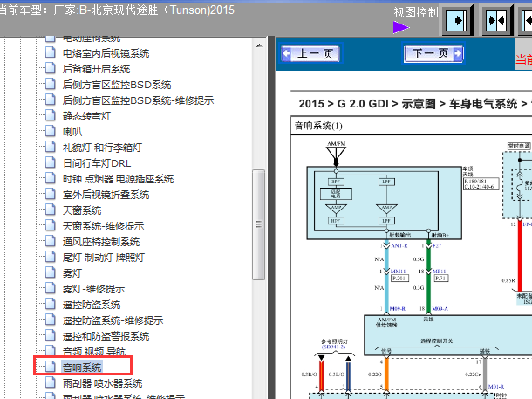Viewport: 532px width, 399px height.
Task: Click the tree panel scrollbar thumb
Action: pyautogui.click(x=258, y=224)
